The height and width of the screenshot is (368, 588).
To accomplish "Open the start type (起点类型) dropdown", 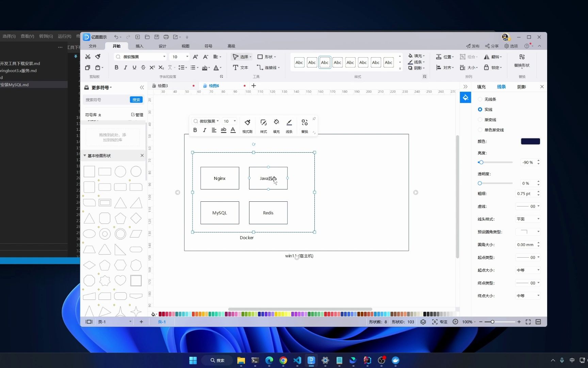I will 528,257.
